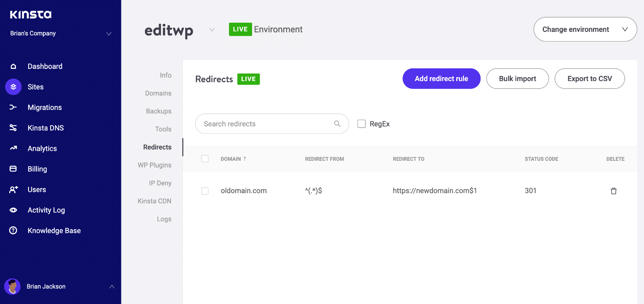Click the search magnifier in Search redirects
The image size is (644, 304).
click(x=337, y=124)
